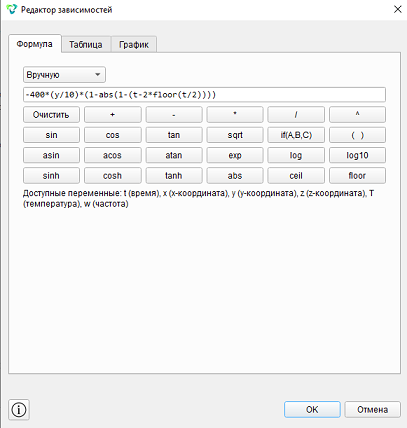The width and height of the screenshot is (407, 428).
Task: Insert the floor function
Action: point(357,176)
